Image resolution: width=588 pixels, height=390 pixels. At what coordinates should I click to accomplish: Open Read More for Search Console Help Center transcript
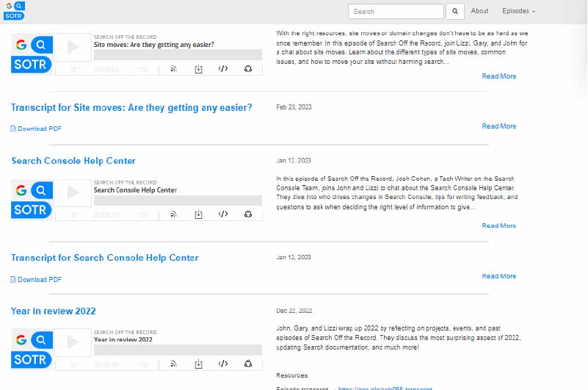[x=498, y=276]
